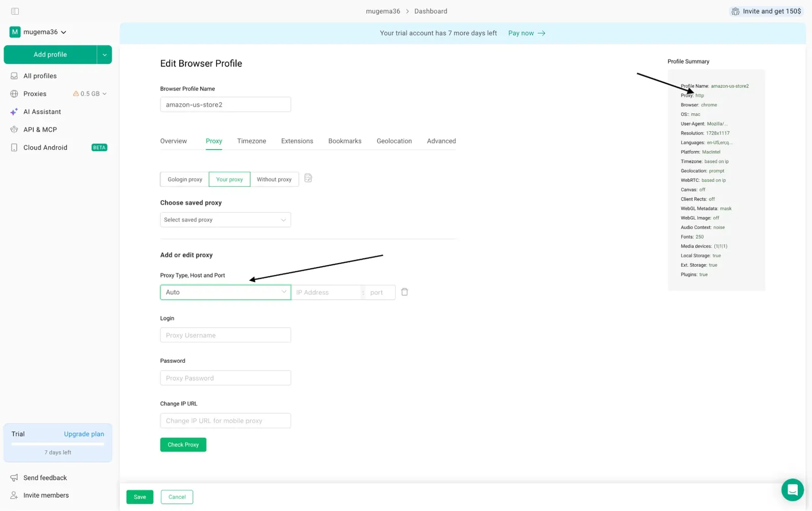
Task: Focus the Browser Profile Name field
Action: tap(225, 105)
